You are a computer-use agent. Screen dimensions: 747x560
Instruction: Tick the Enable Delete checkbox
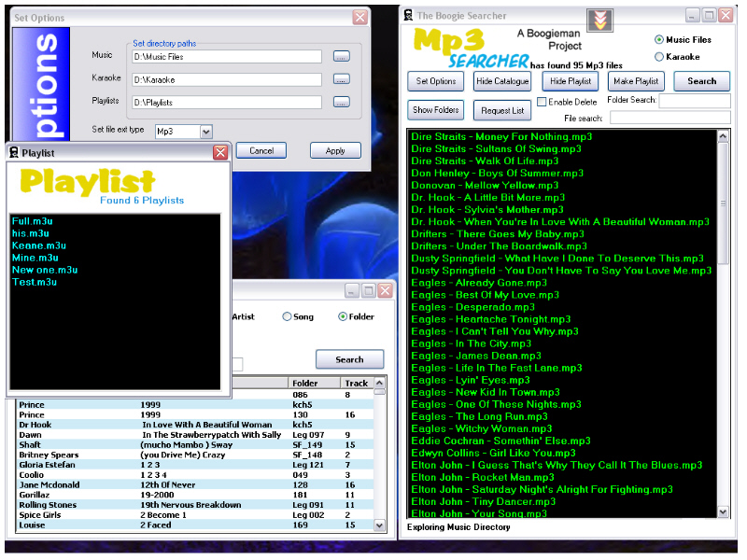click(x=543, y=102)
